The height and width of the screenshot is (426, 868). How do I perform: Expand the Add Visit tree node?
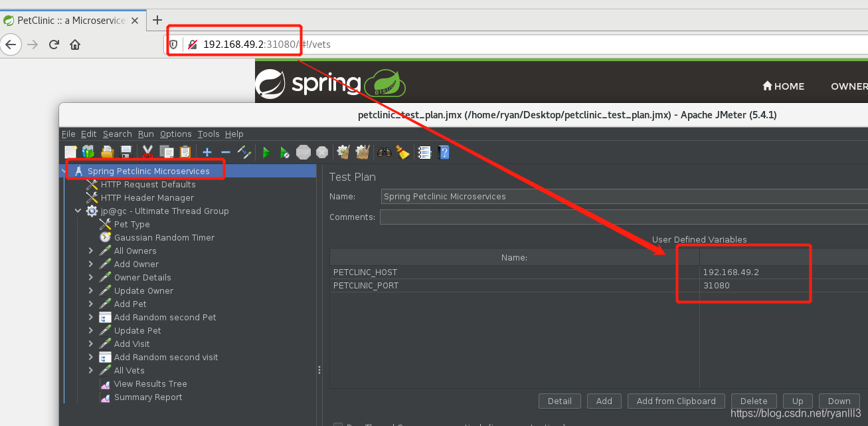pyautogui.click(x=91, y=344)
